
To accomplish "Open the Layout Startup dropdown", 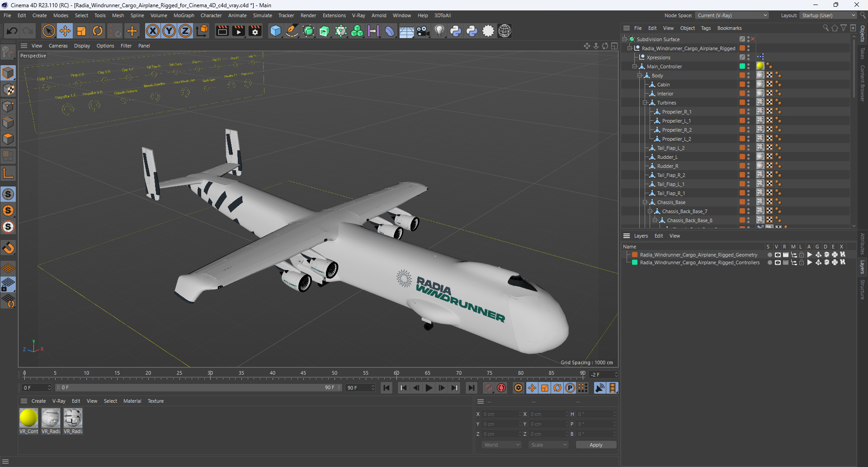I will coord(828,15).
